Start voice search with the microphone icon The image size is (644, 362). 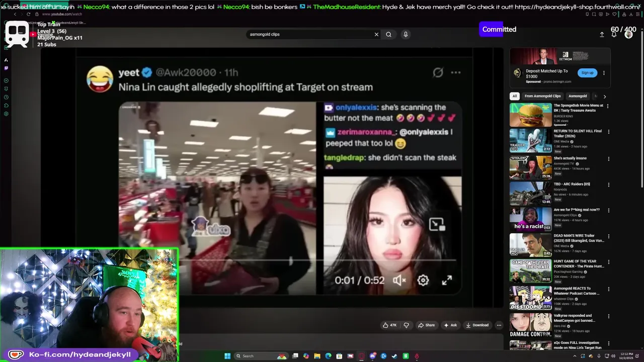click(406, 34)
